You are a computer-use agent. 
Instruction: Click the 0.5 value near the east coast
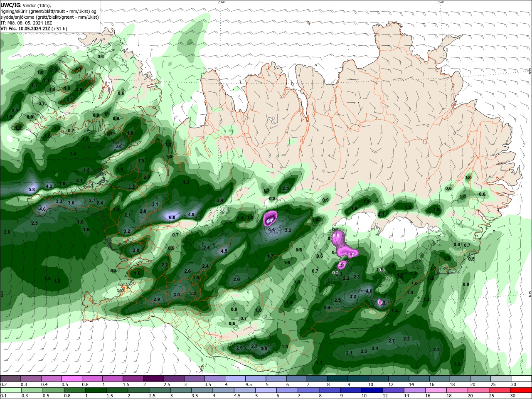[471, 259]
